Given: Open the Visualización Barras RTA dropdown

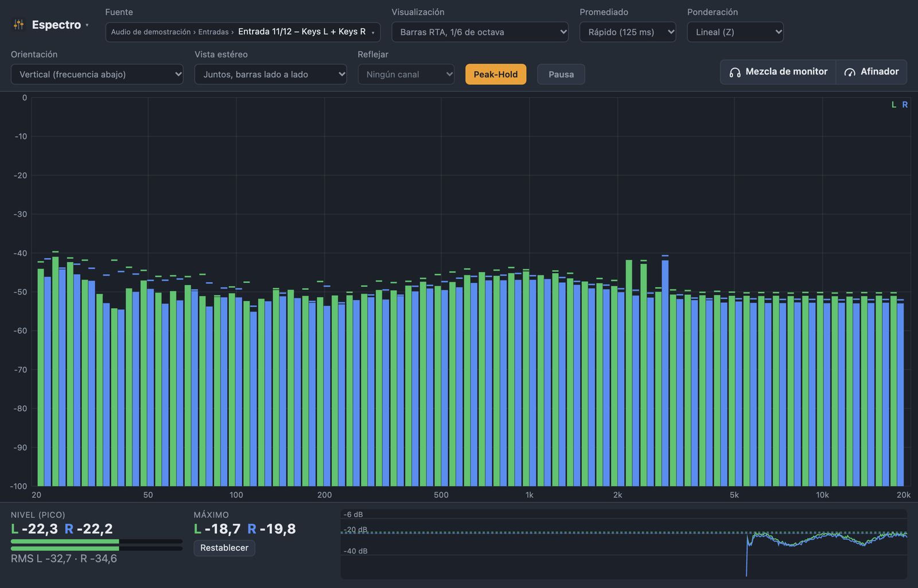Looking at the screenshot, I should click(480, 32).
